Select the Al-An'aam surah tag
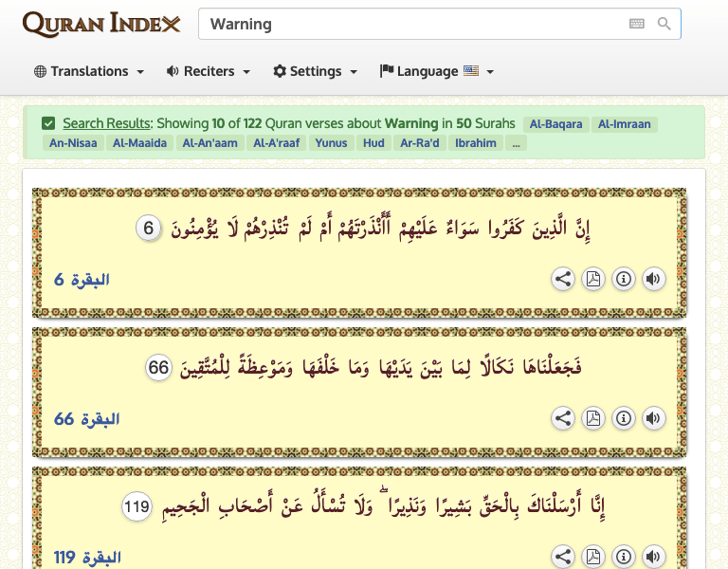 [209, 143]
